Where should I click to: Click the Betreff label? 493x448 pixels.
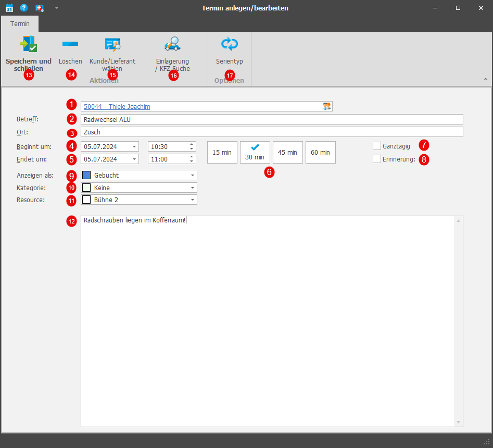(x=28, y=119)
